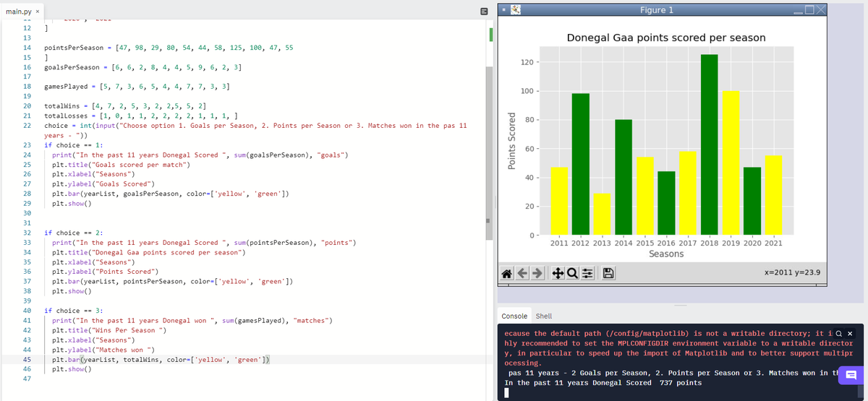Click the 2012 green bar in chart

580,164
